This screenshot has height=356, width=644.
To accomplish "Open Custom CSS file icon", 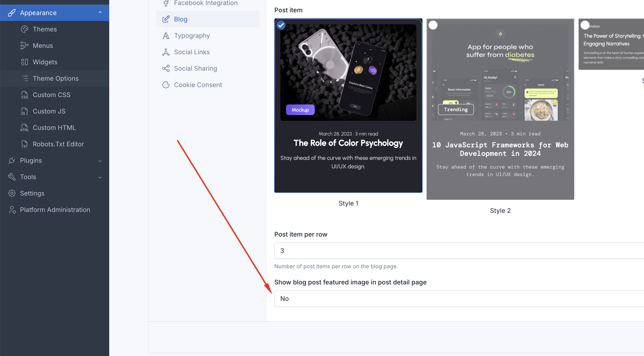I will point(25,95).
